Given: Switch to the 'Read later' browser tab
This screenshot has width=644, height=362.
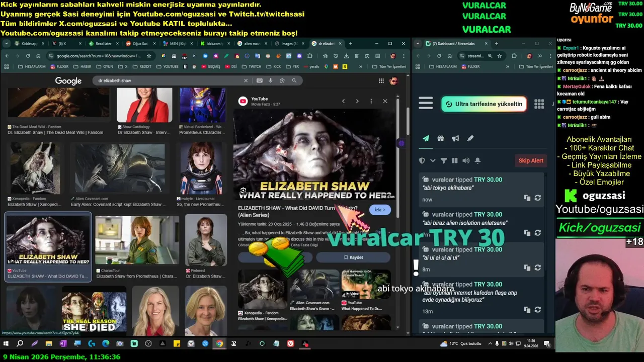Looking at the screenshot, I should [x=103, y=44].
